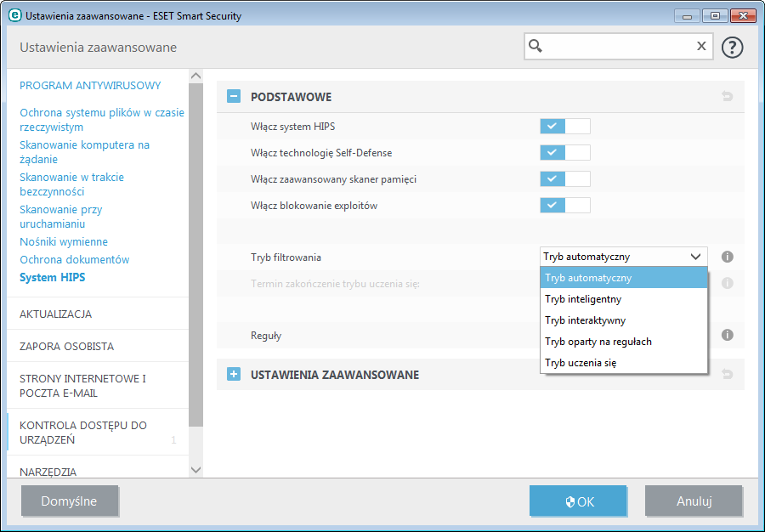This screenshot has width=765, height=532.
Task: Toggle Włącz blokowanie exploitów switch
Action: pos(565,206)
